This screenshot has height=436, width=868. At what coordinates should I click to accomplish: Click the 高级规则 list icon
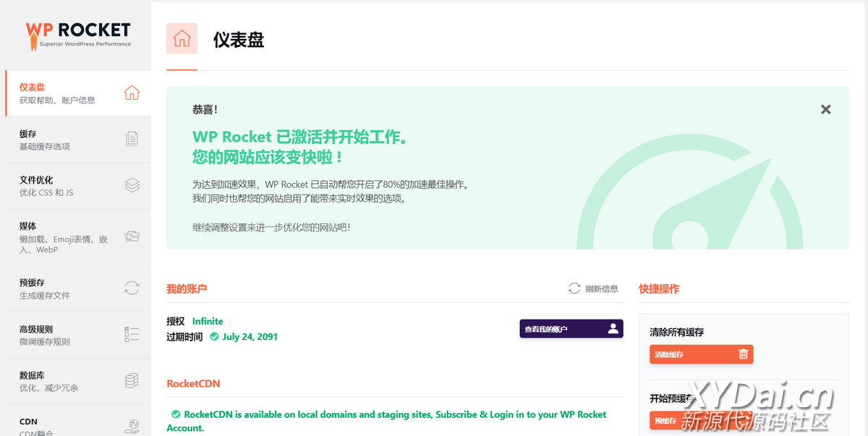(x=132, y=334)
